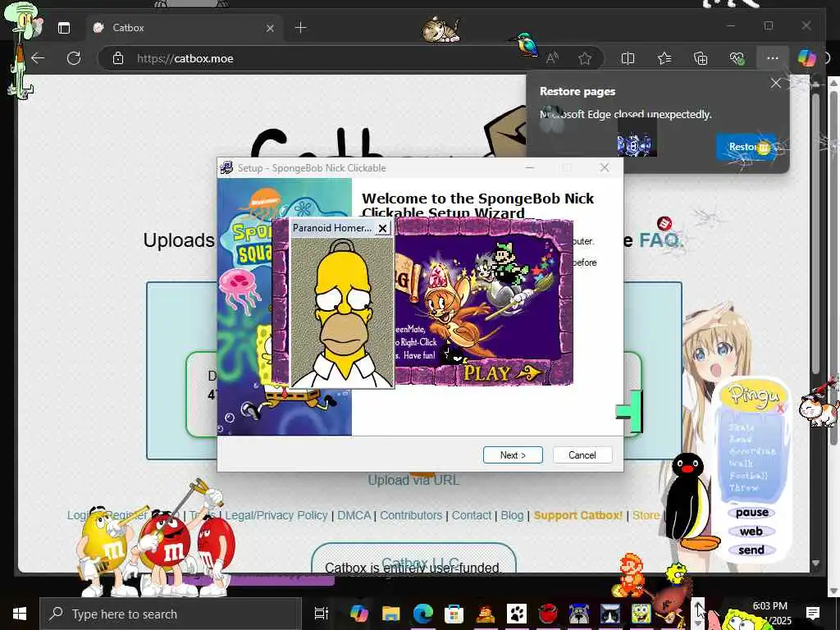Screen dimensions: 840x630
Task: Click PLAY on the Tom and Jerry screen
Action: coord(503,373)
